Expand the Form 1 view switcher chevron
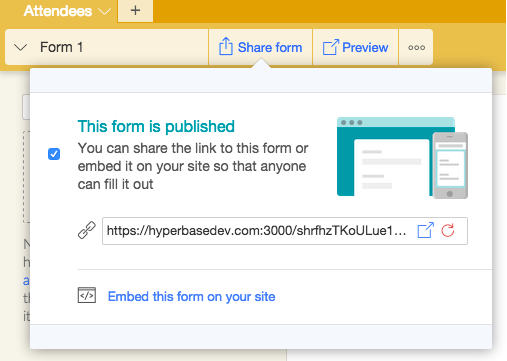Viewport: 507px width, 361px height. click(x=21, y=47)
